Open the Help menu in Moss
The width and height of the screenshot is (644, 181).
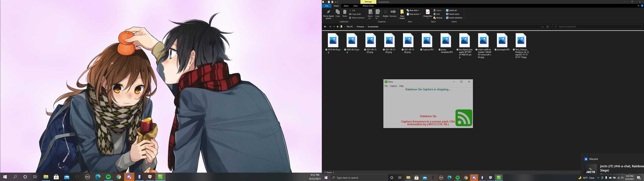[x=401, y=86]
